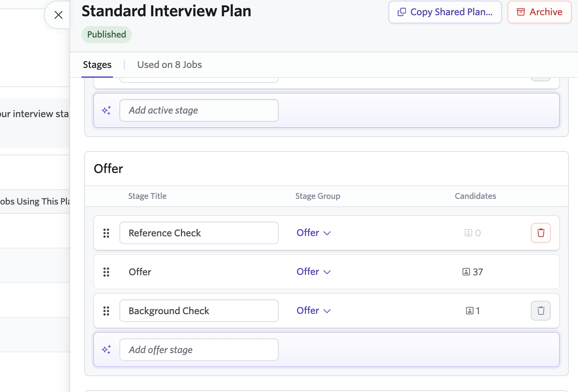
Task: Grab the Reference Check drag handle
Action: click(x=106, y=233)
